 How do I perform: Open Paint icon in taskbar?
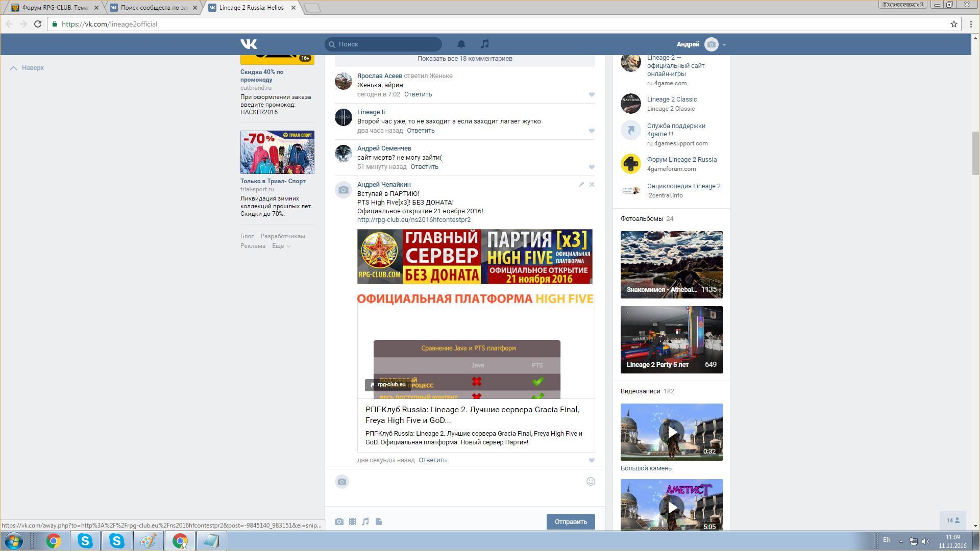click(x=148, y=541)
